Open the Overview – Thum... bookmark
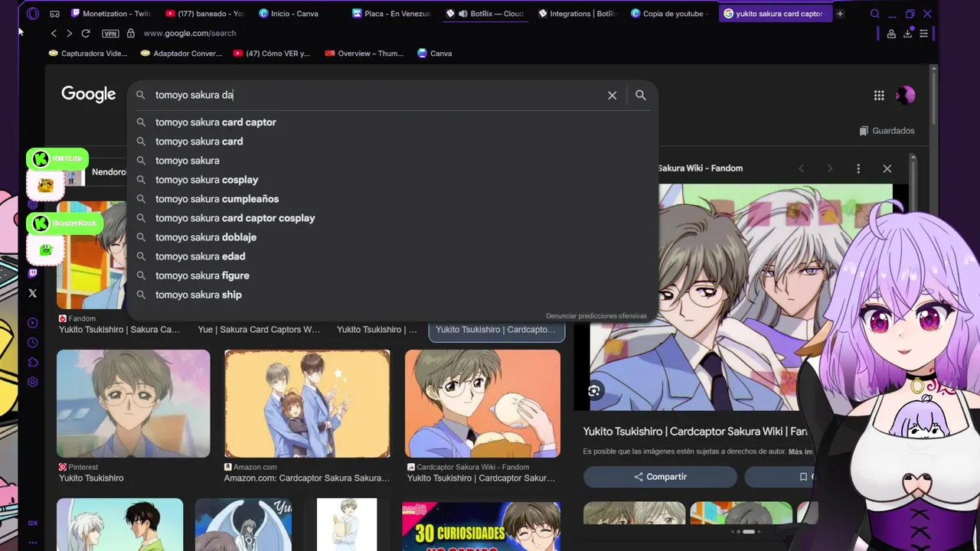The height and width of the screenshot is (551, 980). 364,54
